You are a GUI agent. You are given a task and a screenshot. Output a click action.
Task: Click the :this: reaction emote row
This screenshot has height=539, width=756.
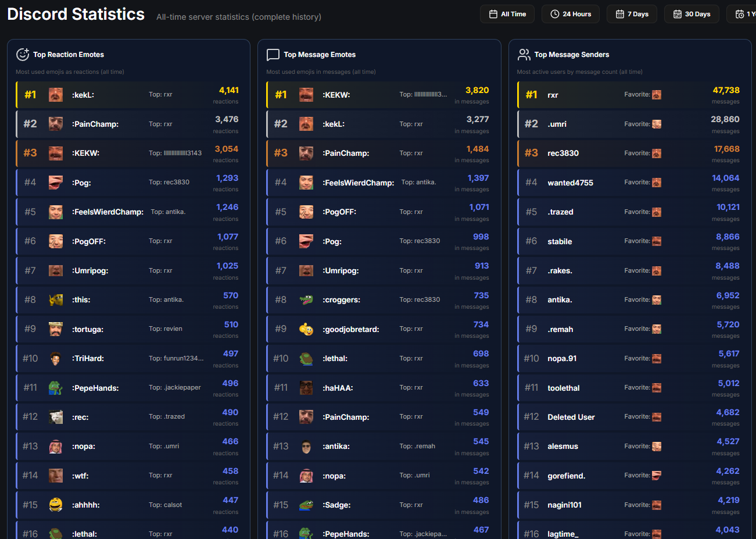(x=128, y=300)
